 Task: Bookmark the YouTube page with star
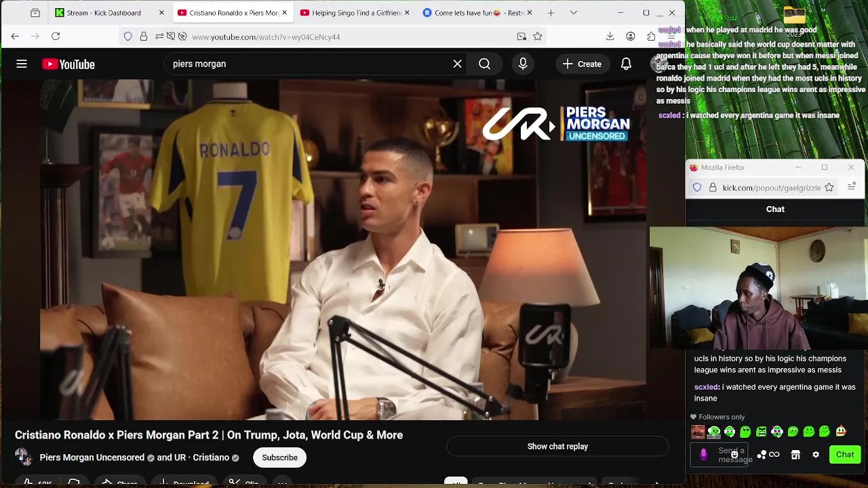(x=538, y=37)
